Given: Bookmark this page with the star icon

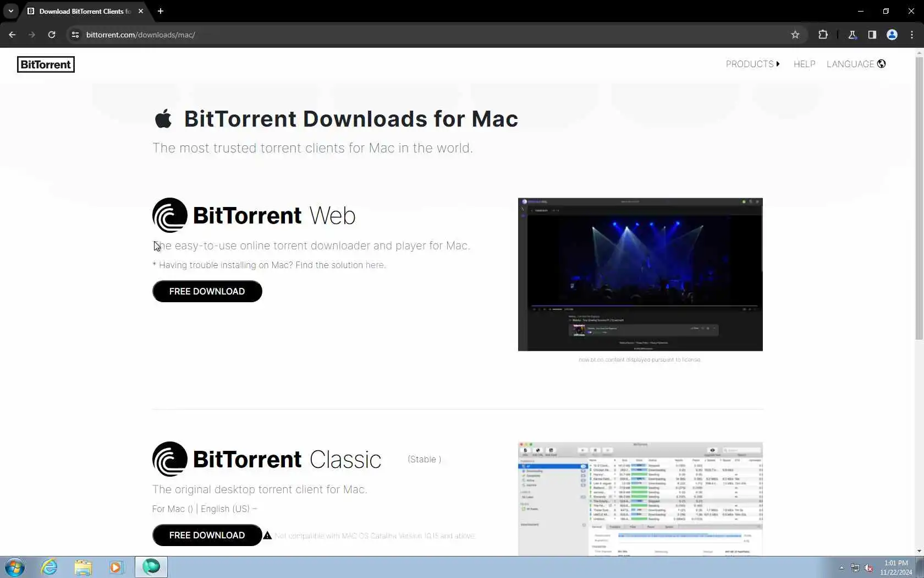Looking at the screenshot, I should [795, 35].
